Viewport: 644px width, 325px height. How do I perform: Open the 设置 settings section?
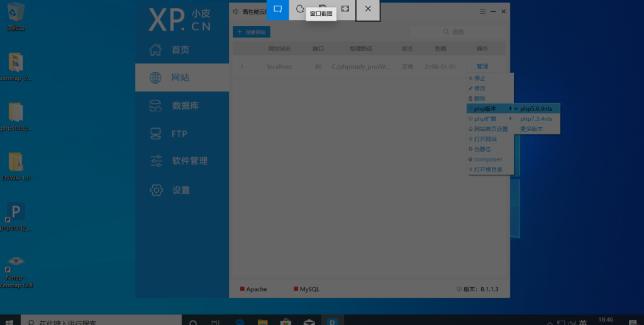pos(181,190)
